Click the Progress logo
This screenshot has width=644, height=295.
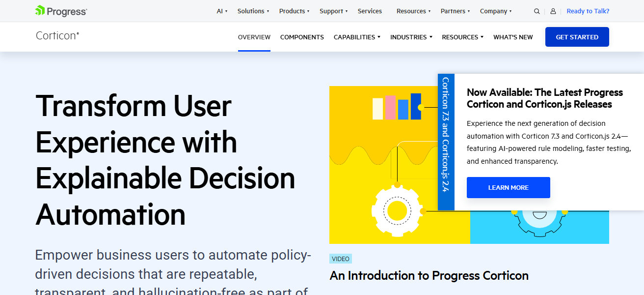(61, 11)
